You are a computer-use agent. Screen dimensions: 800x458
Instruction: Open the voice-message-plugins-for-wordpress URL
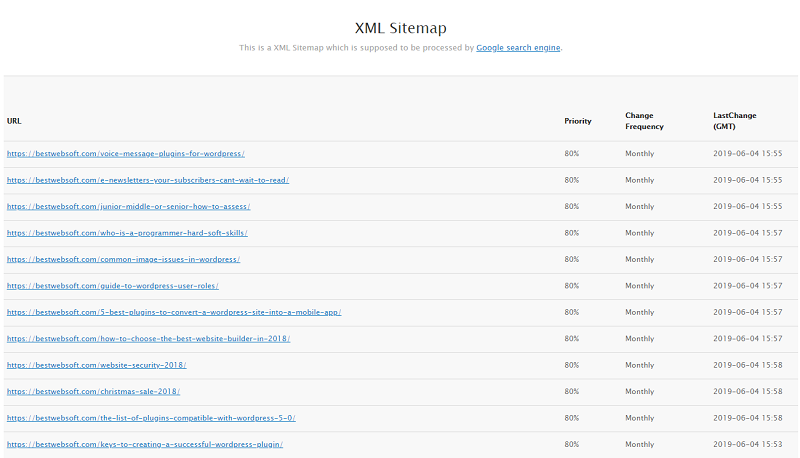(126, 154)
